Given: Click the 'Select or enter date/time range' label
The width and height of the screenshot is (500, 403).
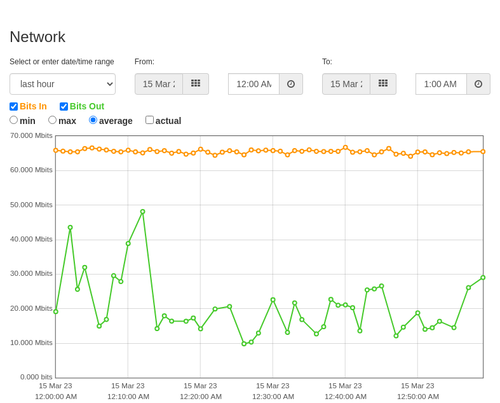Looking at the screenshot, I should (62, 62).
